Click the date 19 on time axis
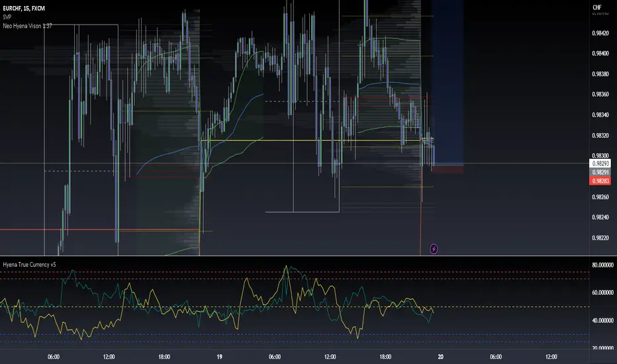Screen dimensions: 617x364 click(x=219, y=357)
